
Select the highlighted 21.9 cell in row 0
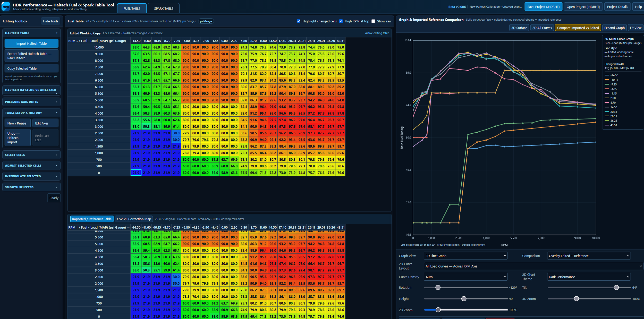tap(136, 173)
